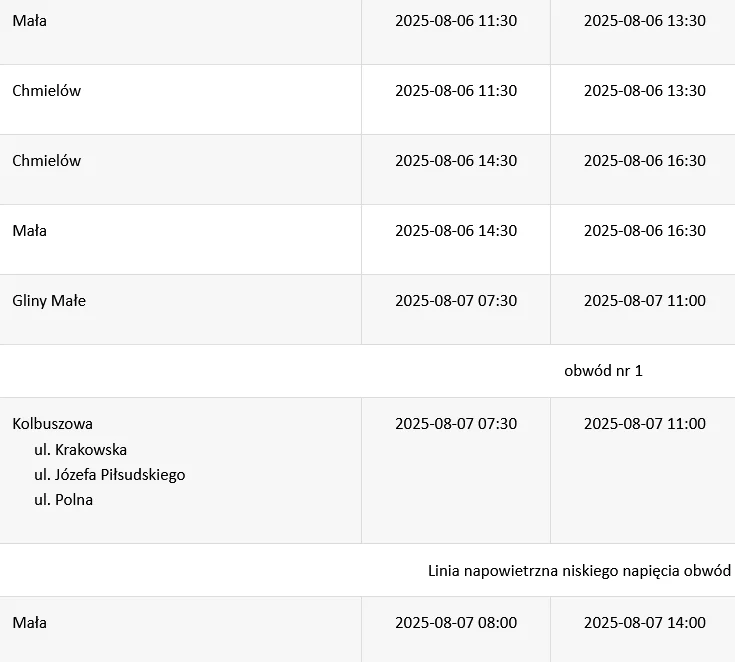Select the ul. Krakowska street entry
This screenshot has height=662, width=735.
pyautogui.click(x=81, y=450)
